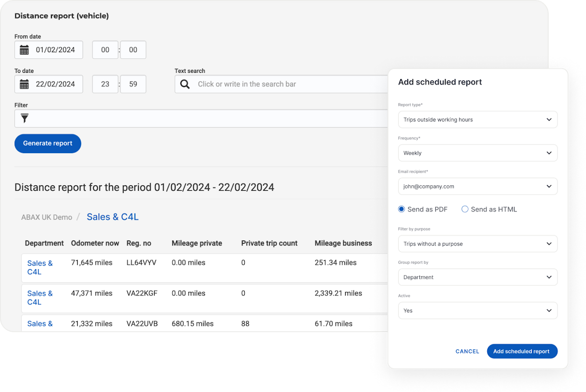586x392 pixels.
Task: Open the From date calendar icon
Action: [24, 50]
